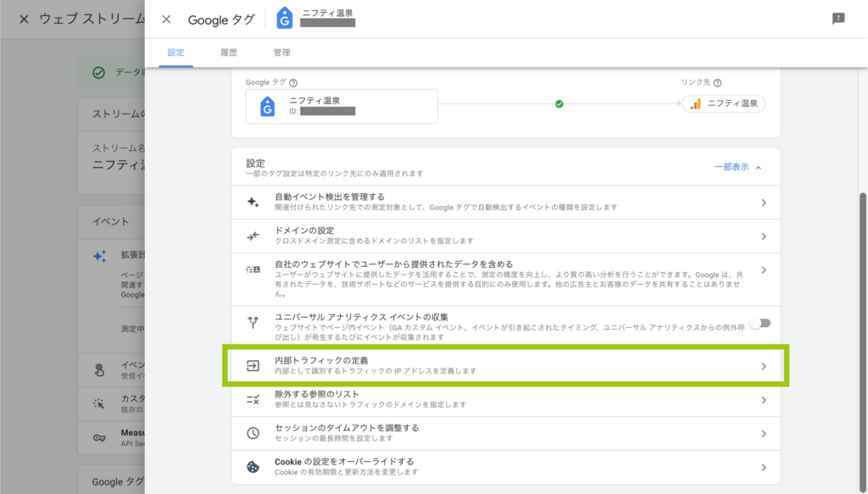Click the 除外する参照のリスト icon
The height and width of the screenshot is (494, 868).
click(x=253, y=399)
